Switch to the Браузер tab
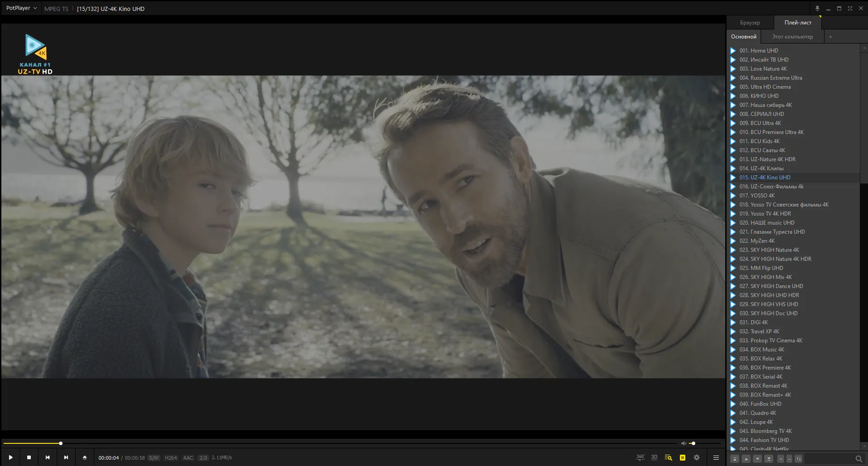The width and height of the screenshot is (868, 466). (750, 23)
